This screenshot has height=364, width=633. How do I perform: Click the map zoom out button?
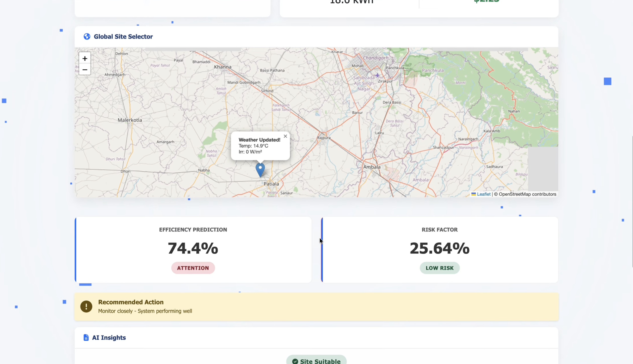pyautogui.click(x=85, y=70)
